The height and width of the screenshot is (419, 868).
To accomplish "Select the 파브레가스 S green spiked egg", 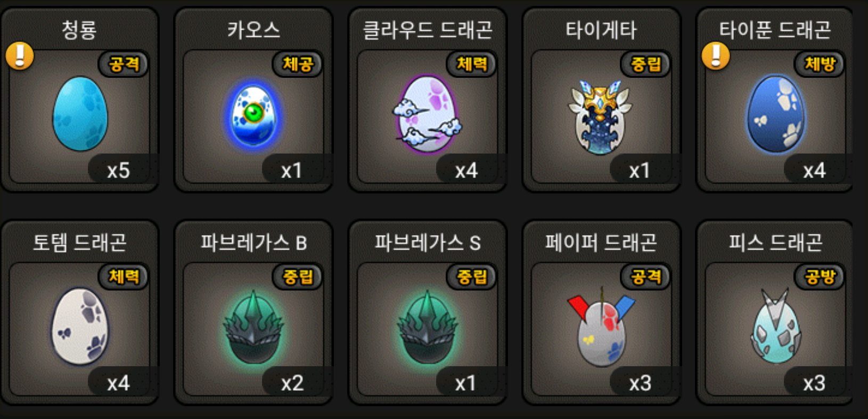I will point(428,327).
